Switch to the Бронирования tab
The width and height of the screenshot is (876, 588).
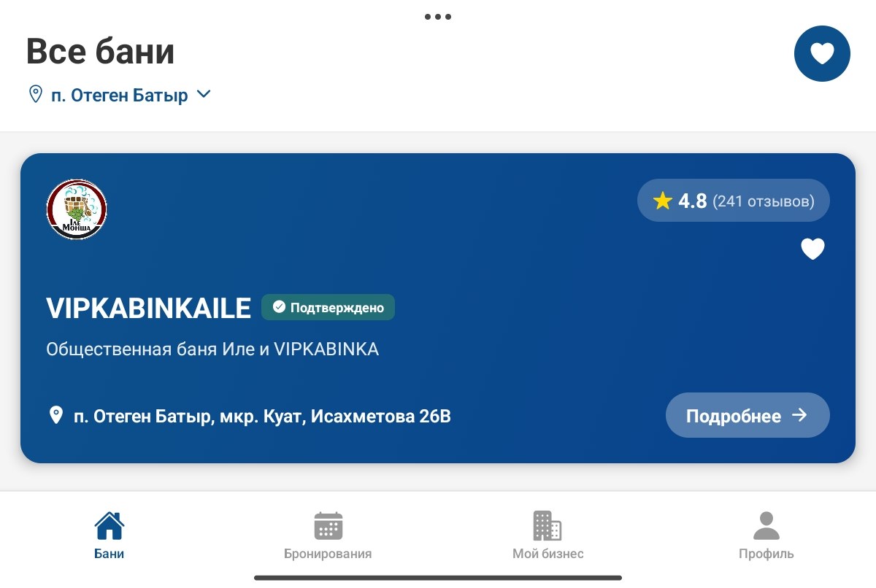click(328, 535)
